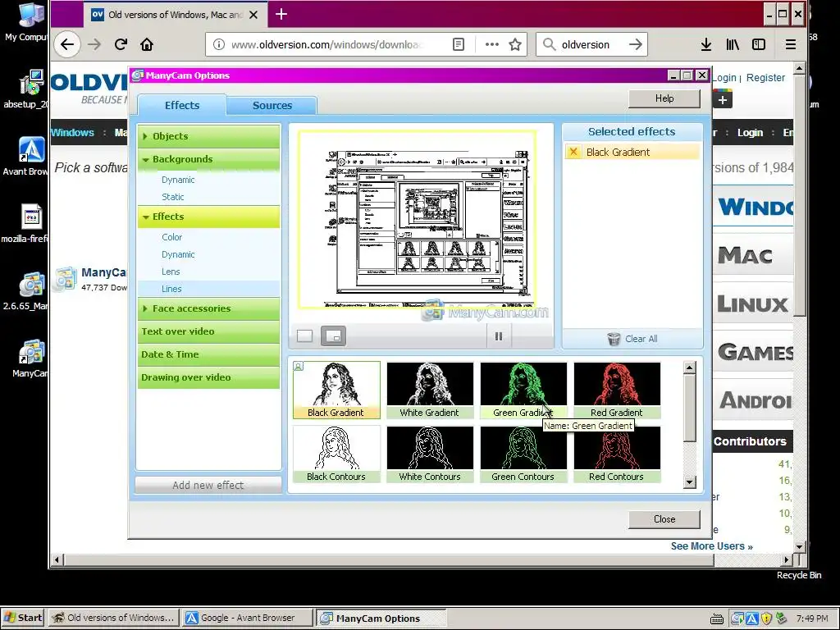The image size is (840, 630).
Task: Apply the Green Contours effect
Action: click(523, 454)
